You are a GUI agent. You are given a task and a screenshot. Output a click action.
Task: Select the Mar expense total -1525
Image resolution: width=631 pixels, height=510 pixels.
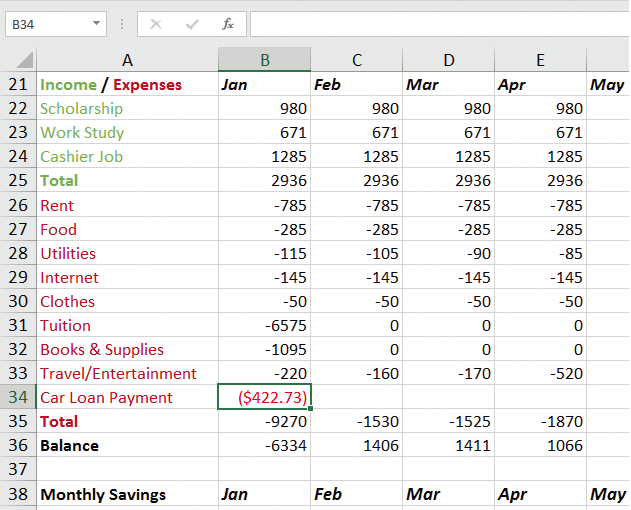click(x=448, y=421)
